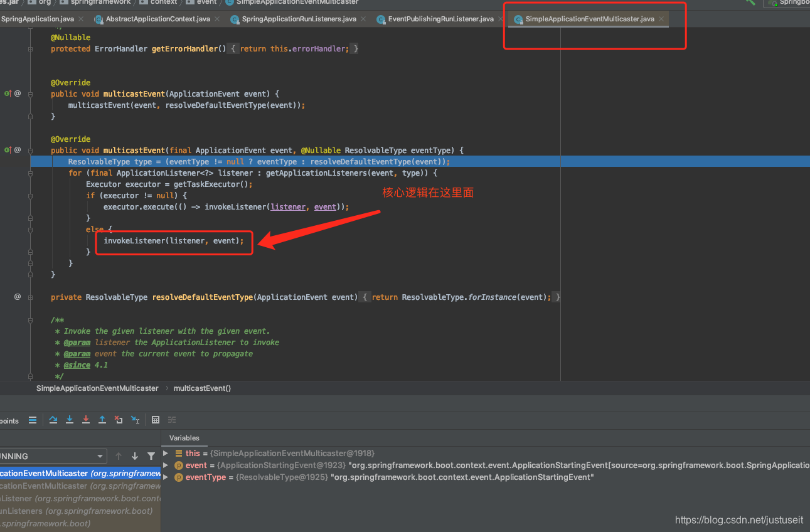
Task: Collapse the second multicastEvent method fold marker
Action: pyautogui.click(x=30, y=150)
